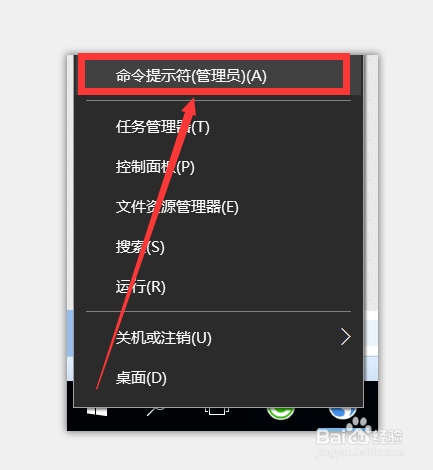Open the Task View icon on taskbar

click(217, 411)
